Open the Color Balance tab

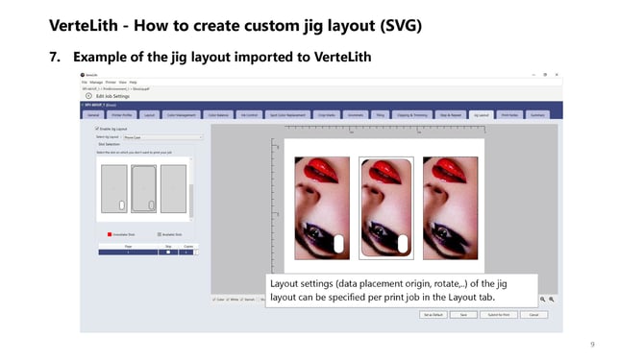tap(218, 115)
